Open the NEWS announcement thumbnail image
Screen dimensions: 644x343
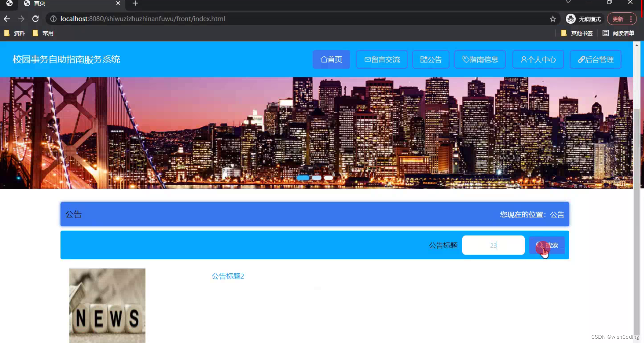[107, 306]
